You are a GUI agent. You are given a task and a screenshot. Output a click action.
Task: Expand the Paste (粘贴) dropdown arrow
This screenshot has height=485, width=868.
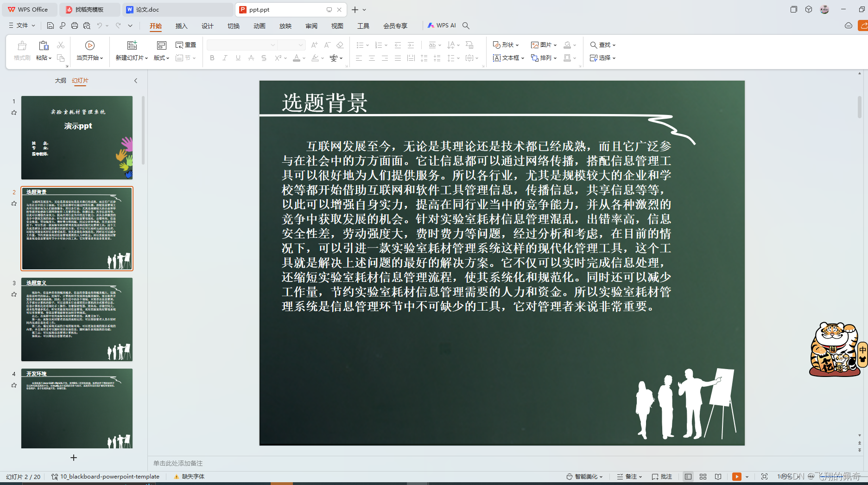[50, 58]
